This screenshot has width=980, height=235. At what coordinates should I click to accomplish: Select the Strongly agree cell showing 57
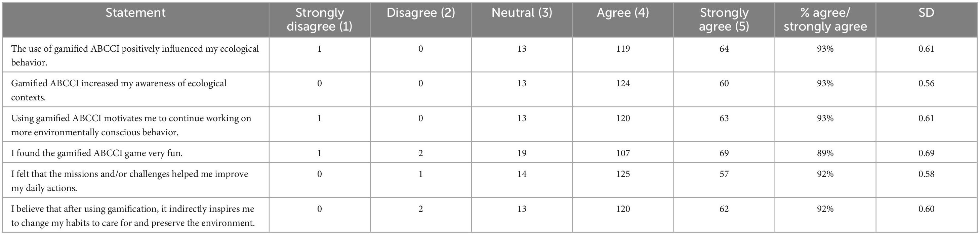[724, 174]
